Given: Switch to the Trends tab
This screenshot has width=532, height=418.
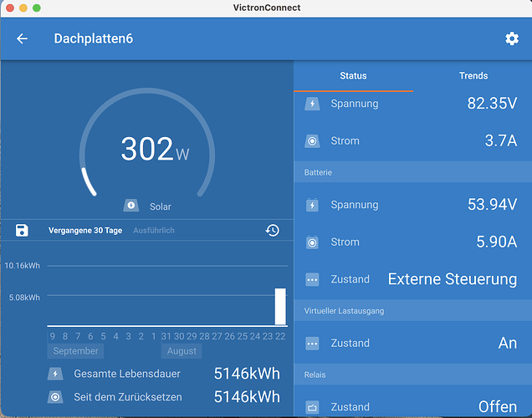Looking at the screenshot, I should point(473,75).
